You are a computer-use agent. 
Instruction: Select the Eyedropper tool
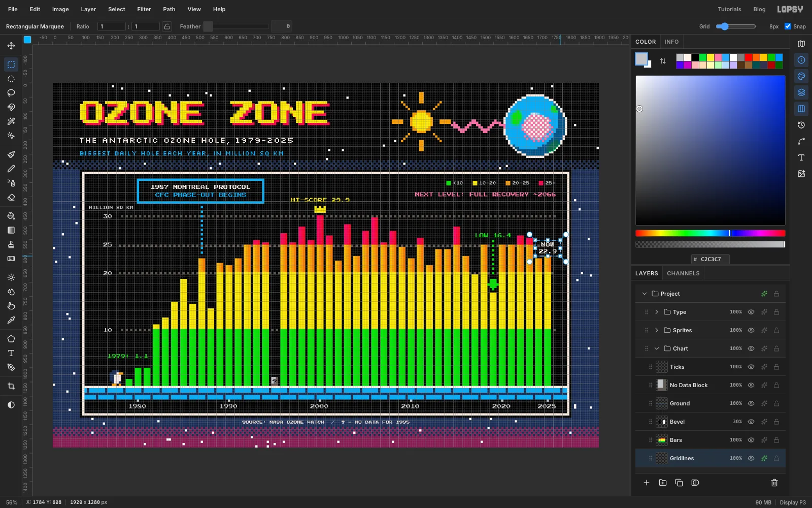pyautogui.click(x=11, y=320)
